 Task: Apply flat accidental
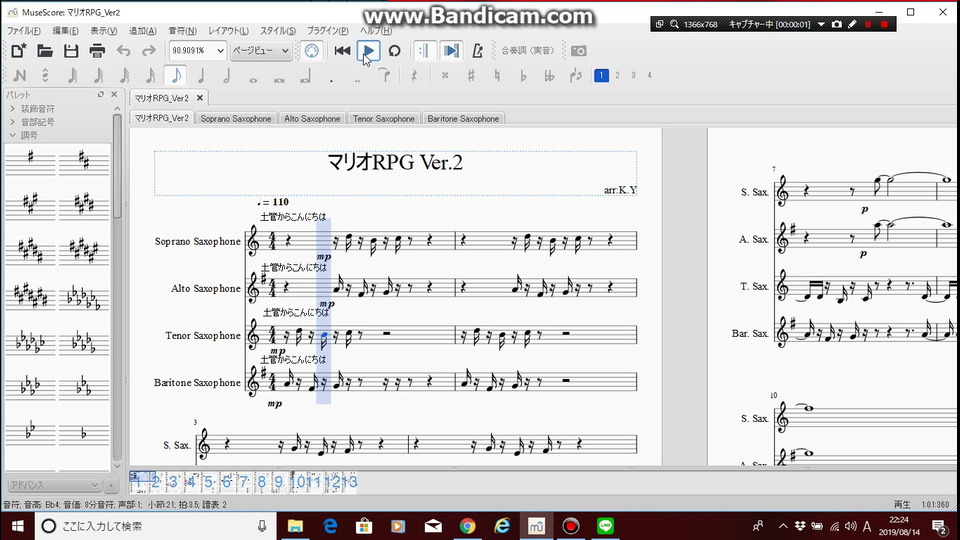(x=523, y=76)
